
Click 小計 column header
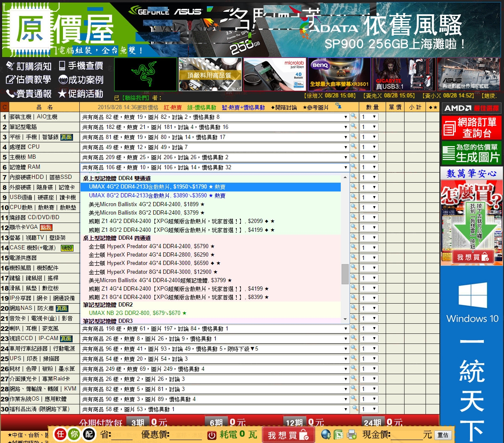pyautogui.click(x=415, y=107)
